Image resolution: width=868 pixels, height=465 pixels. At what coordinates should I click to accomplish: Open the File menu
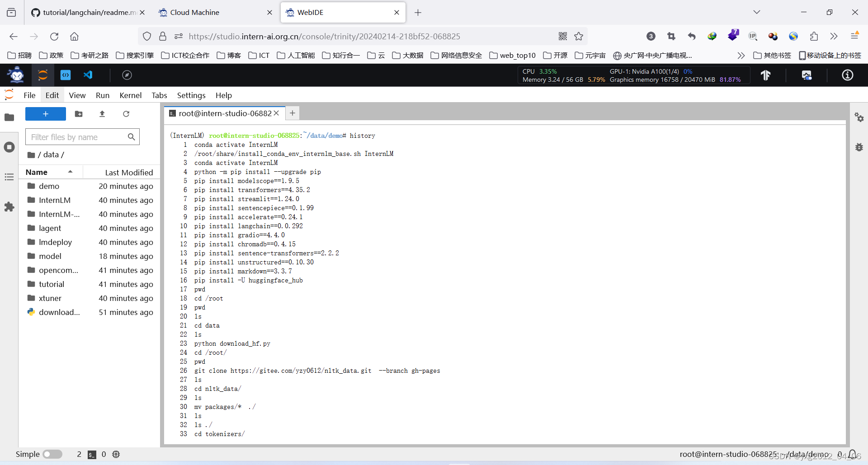(x=29, y=95)
